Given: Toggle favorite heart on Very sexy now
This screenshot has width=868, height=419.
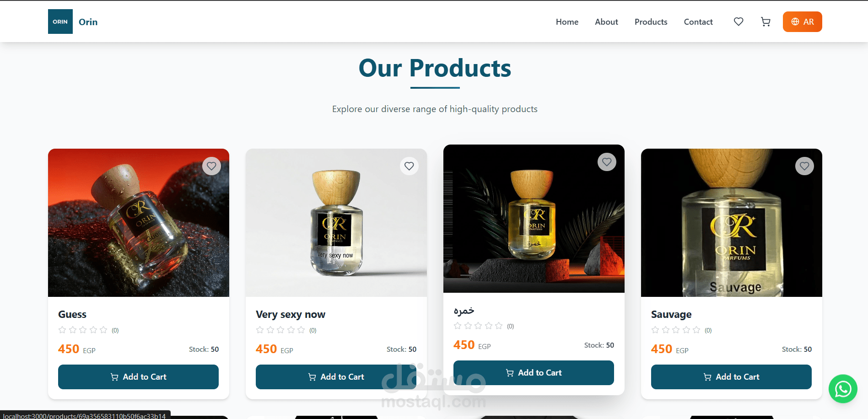Looking at the screenshot, I should point(409,166).
